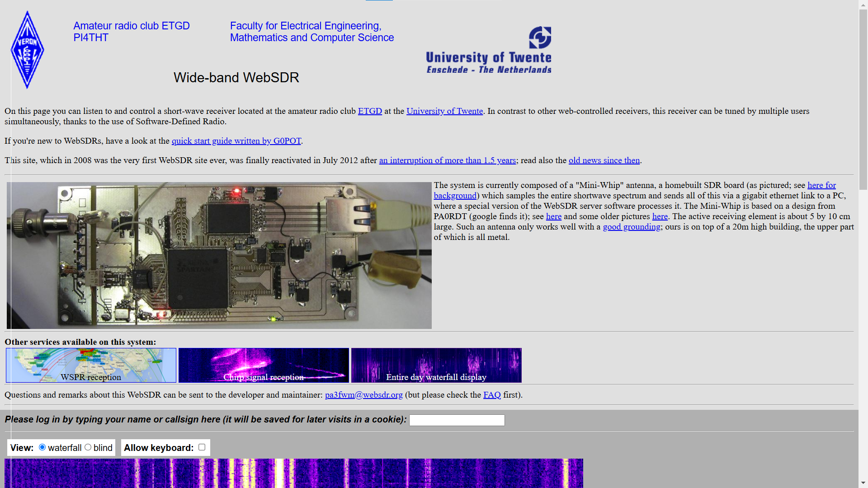Open the quick start guide by G0POT
Viewport: 868px width, 488px height.
[x=236, y=141]
